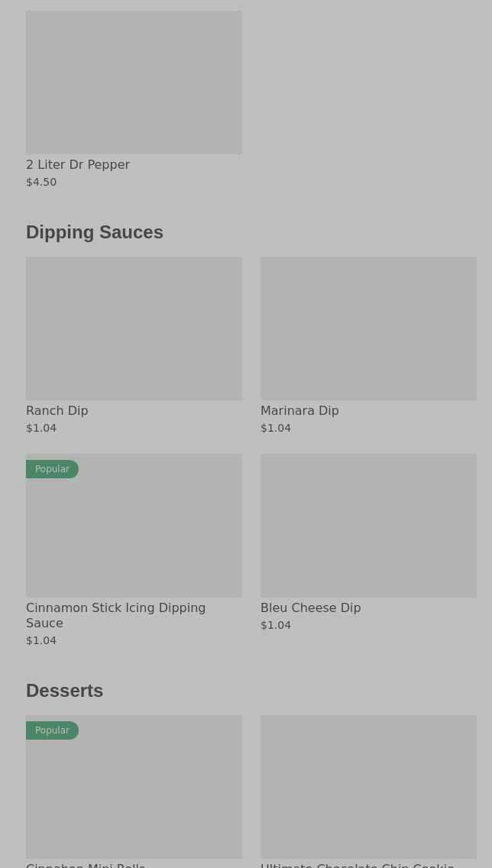Click the Ranch Dip item title
Screen dimensions: 492x868
(57, 410)
